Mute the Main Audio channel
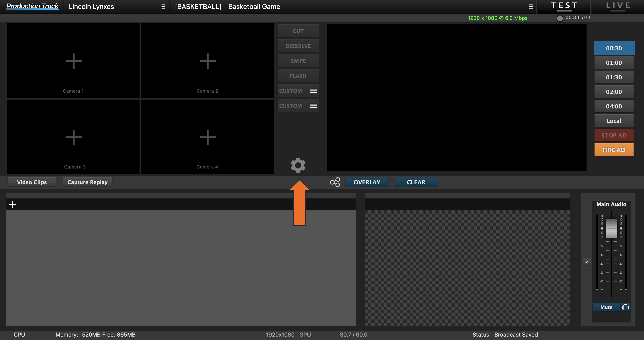This screenshot has width=644, height=340. (606, 307)
